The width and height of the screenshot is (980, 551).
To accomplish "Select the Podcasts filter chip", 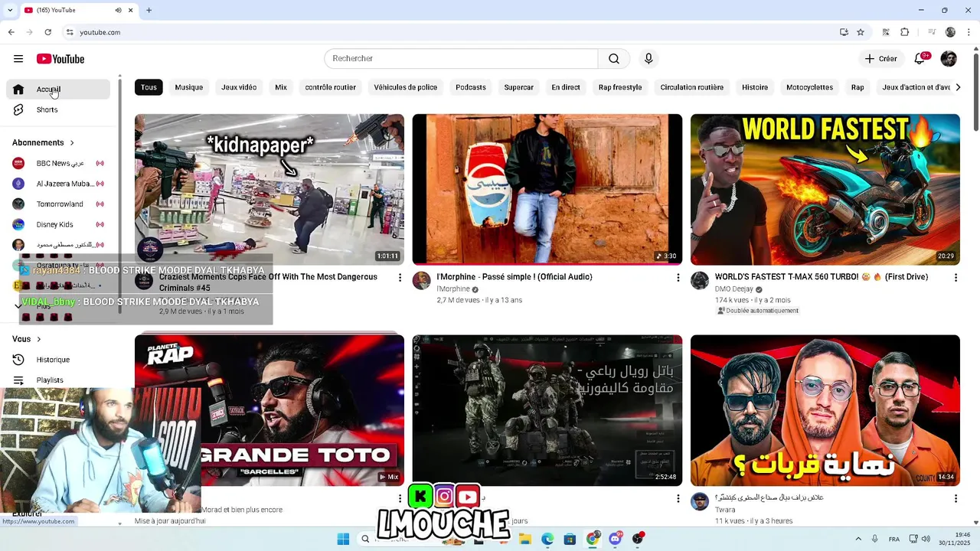I will (x=471, y=87).
